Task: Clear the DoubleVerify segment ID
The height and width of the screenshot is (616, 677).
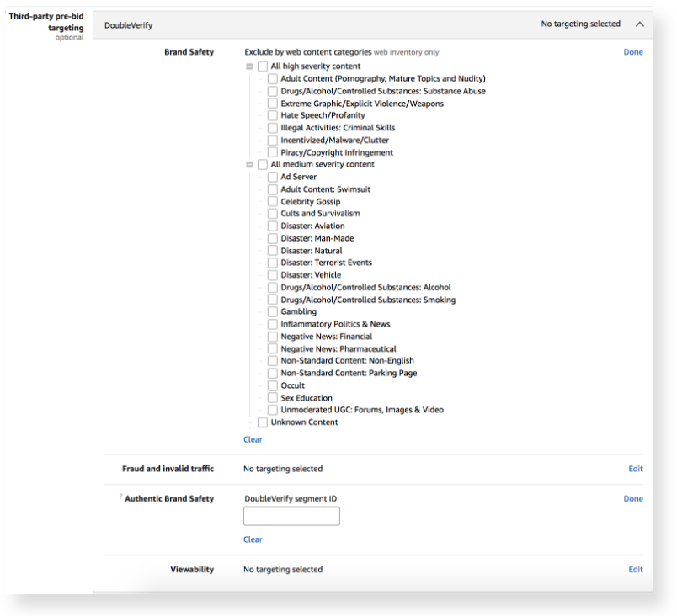Action: point(253,539)
